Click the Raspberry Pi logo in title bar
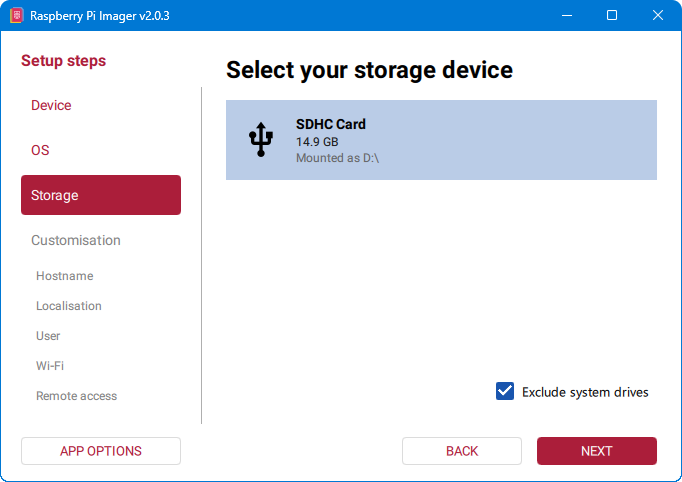682x482 pixels. pyautogui.click(x=16, y=16)
